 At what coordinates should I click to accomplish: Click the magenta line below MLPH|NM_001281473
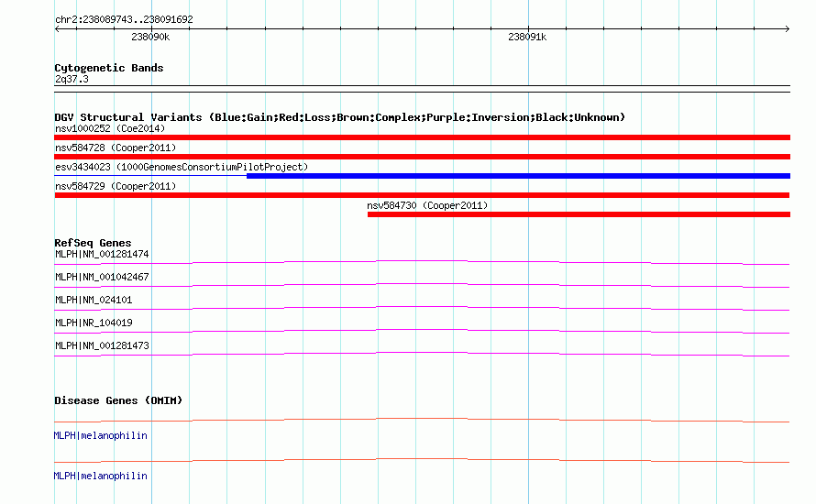[x=422, y=355]
